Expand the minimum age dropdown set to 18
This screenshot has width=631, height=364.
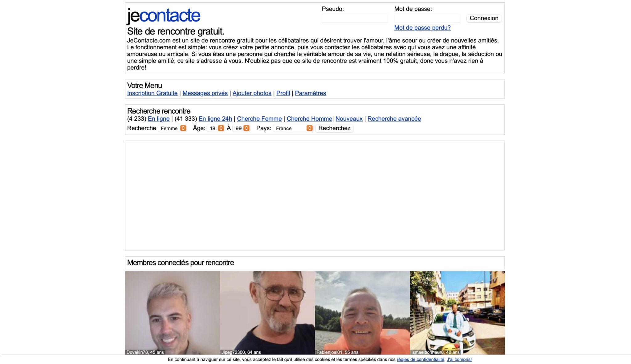pos(216,128)
